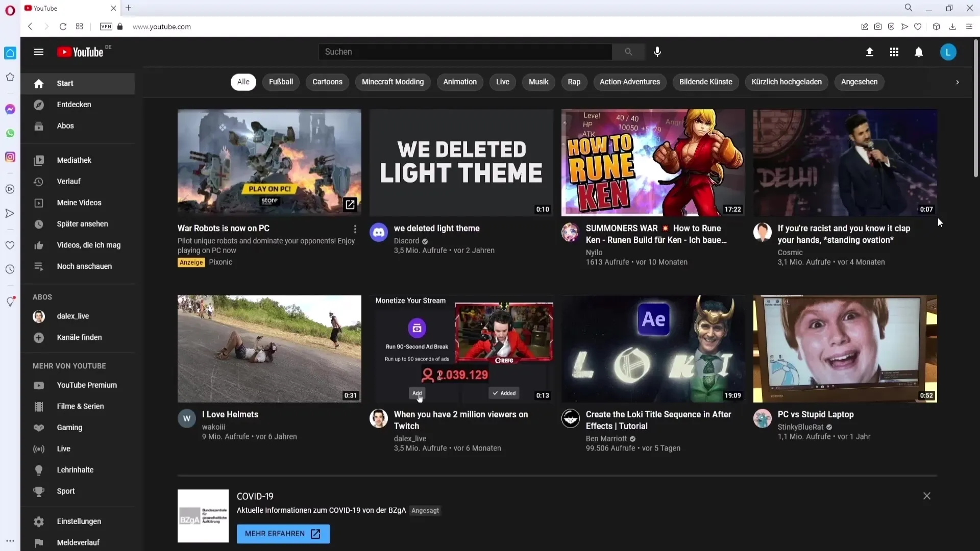Open Pixonic advertiser link
This screenshot has width=980, height=551.
click(x=220, y=262)
